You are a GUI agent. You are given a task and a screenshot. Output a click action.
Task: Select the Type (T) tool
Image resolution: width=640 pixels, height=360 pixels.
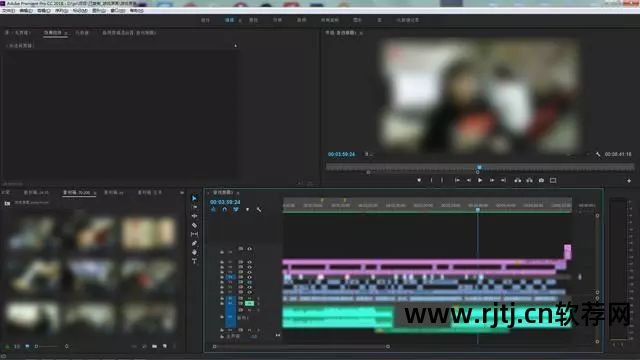pos(194,261)
